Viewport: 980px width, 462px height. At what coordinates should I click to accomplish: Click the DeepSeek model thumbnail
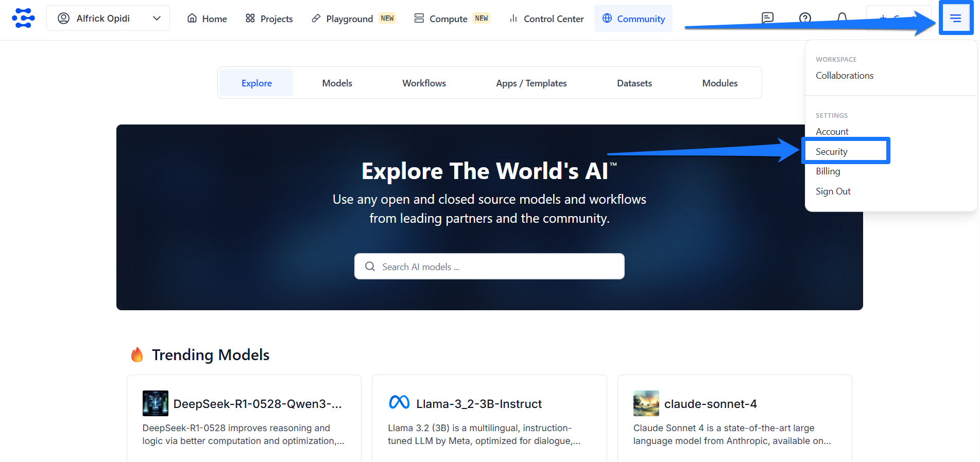tap(156, 403)
